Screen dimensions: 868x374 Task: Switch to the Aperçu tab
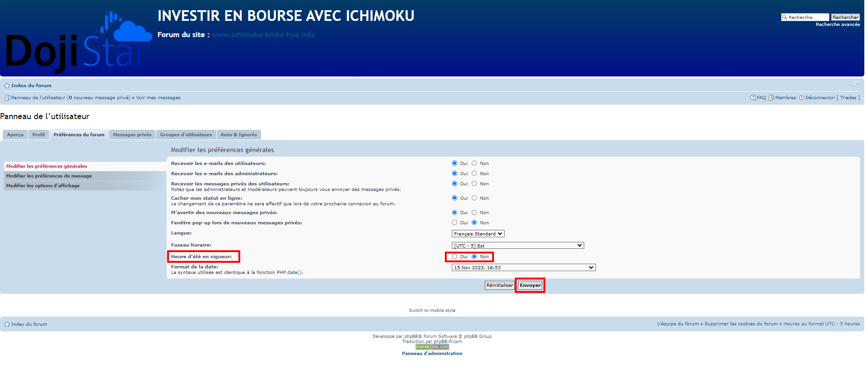(x=15, y=135)
